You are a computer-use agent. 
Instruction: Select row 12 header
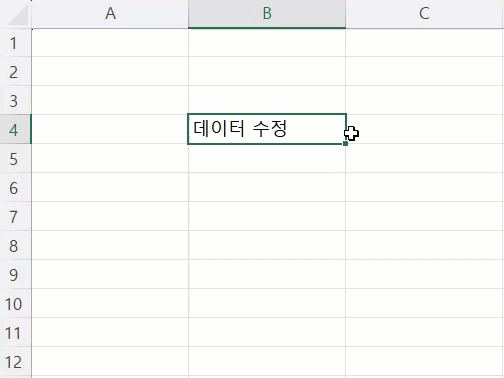(15, 361)
